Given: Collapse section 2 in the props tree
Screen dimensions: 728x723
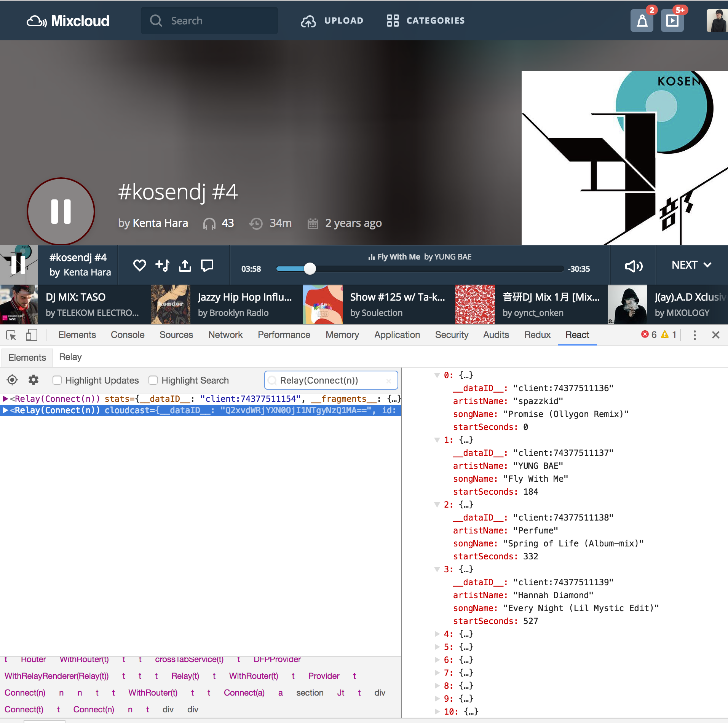Looking at the screenshot, I should (x=437, y=505).
